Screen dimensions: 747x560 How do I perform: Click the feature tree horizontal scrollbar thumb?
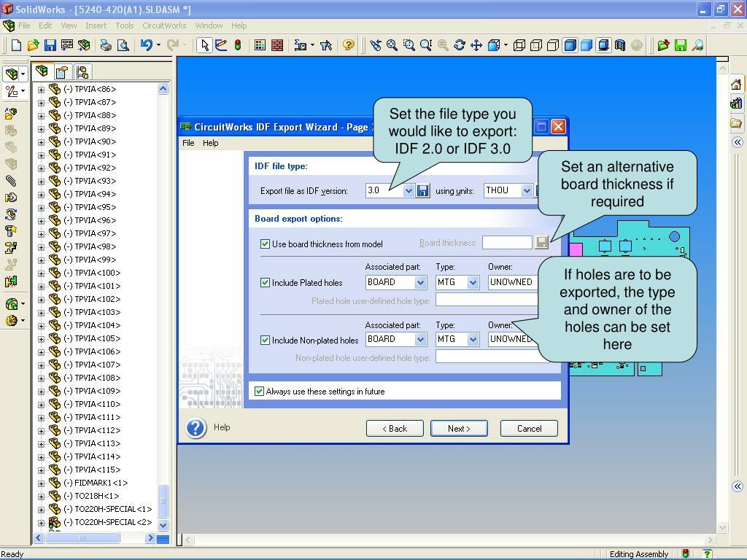[82, 538]
